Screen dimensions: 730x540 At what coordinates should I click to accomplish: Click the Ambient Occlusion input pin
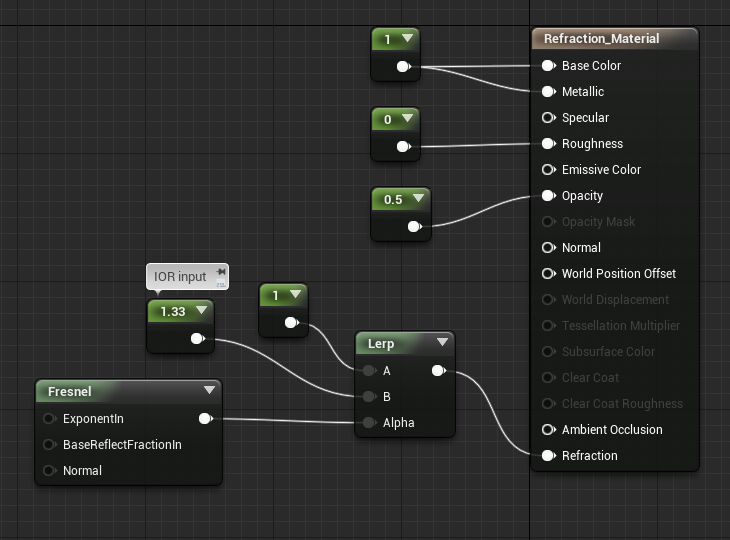[x=548, y=430]
